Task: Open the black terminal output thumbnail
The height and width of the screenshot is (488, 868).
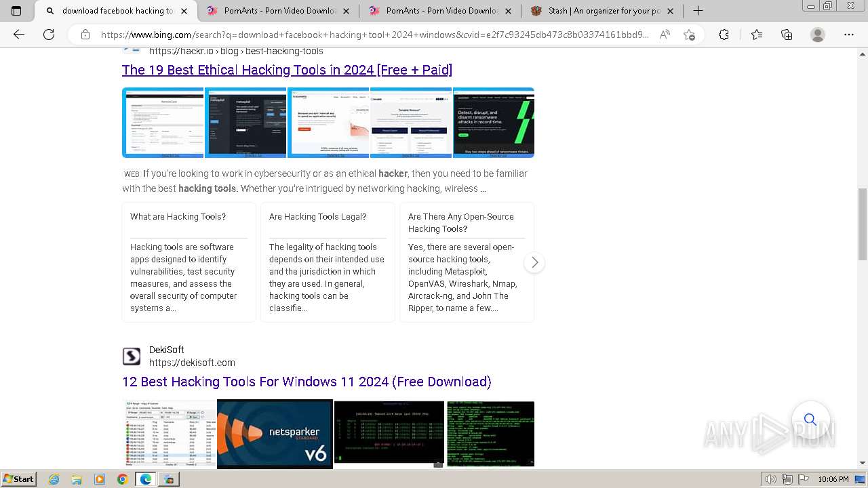Action: point(389,434)
